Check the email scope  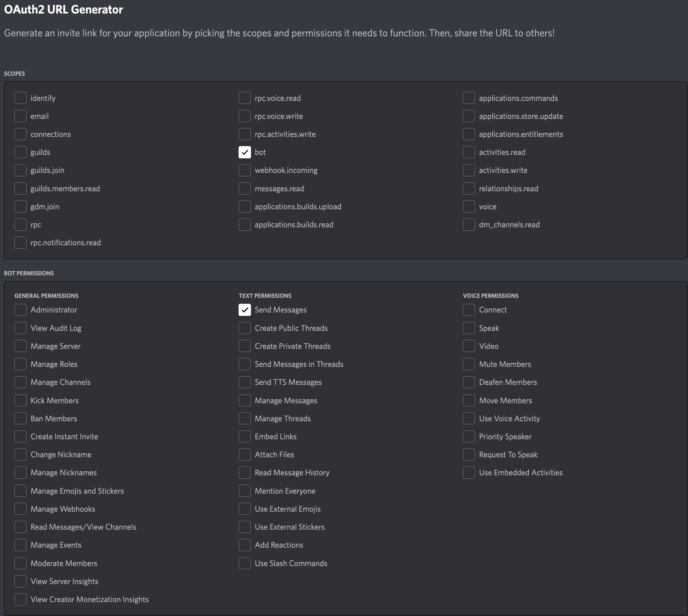pos(21,116)
